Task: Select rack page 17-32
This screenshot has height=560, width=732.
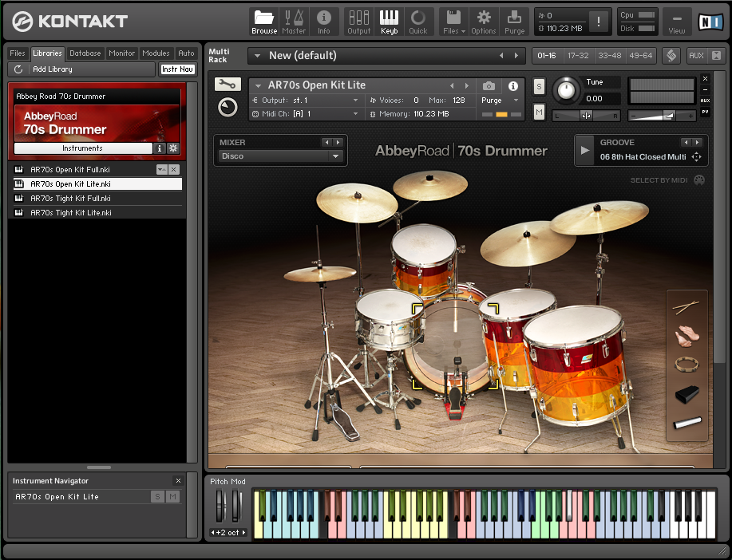Action: tap(577, 56)
